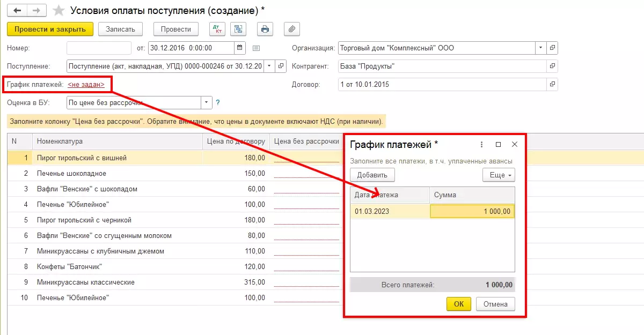Image resolution: width=644 pixels, height=335 pixels.
Task: Click price 315,00 cell
Action: (x=236, y=282)
